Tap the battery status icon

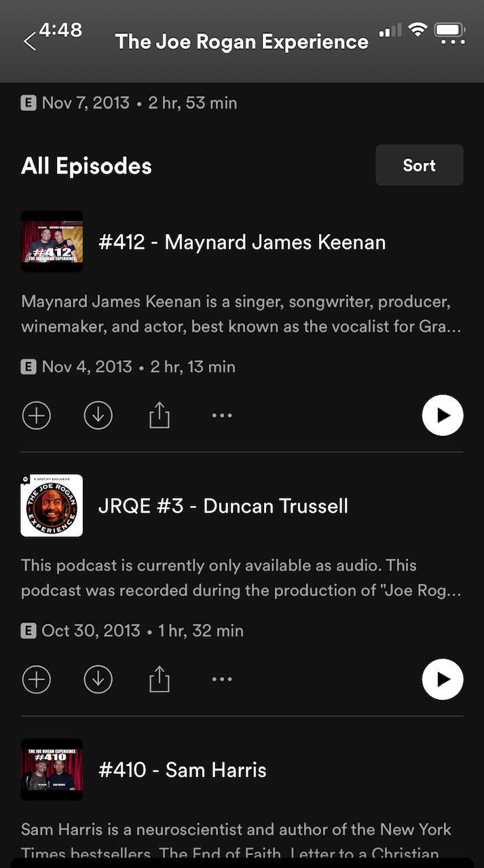click(450, 30)
